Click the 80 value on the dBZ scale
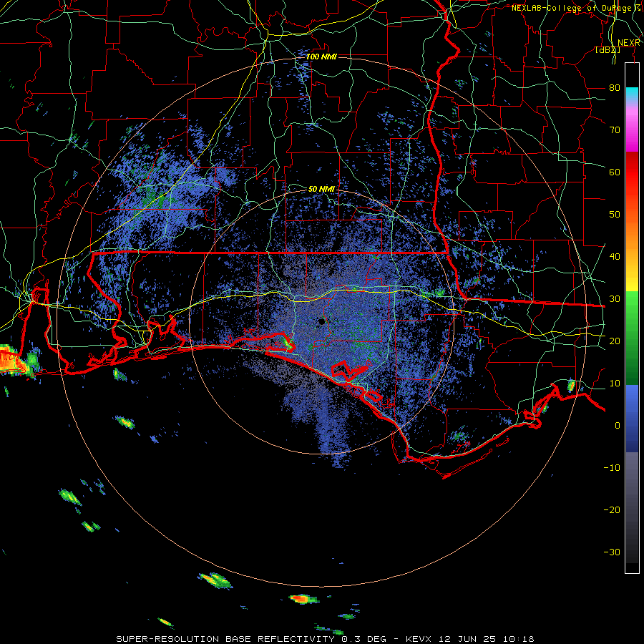The width and height of the screenshot is (644, 644). click(615, 88)
